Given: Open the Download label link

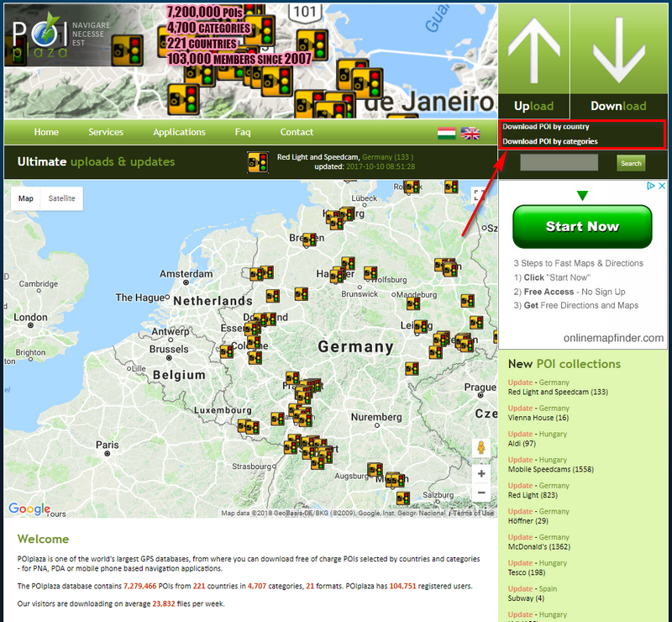Looking at the screenshot, I should [618, 106].
